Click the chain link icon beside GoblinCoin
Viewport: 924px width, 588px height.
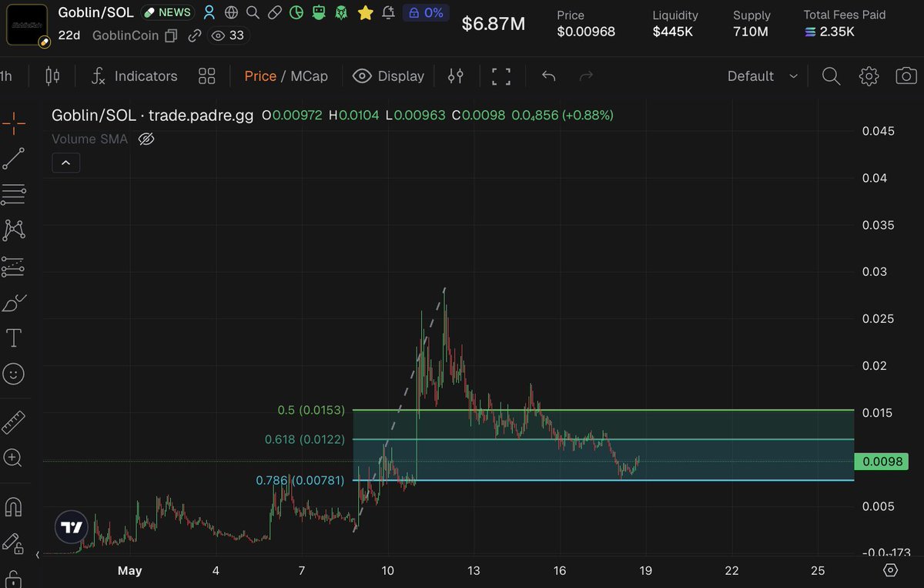[x=196, y=35]
